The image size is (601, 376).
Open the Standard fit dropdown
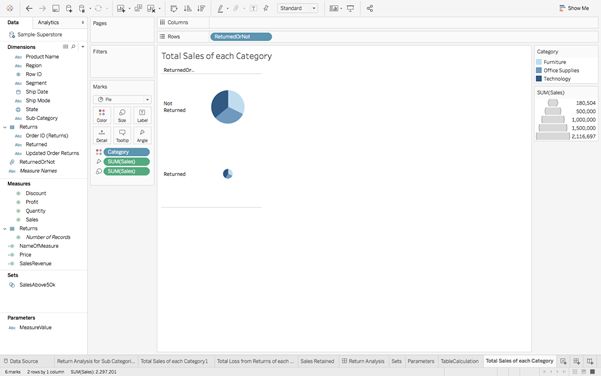click(x=297, y=8)
